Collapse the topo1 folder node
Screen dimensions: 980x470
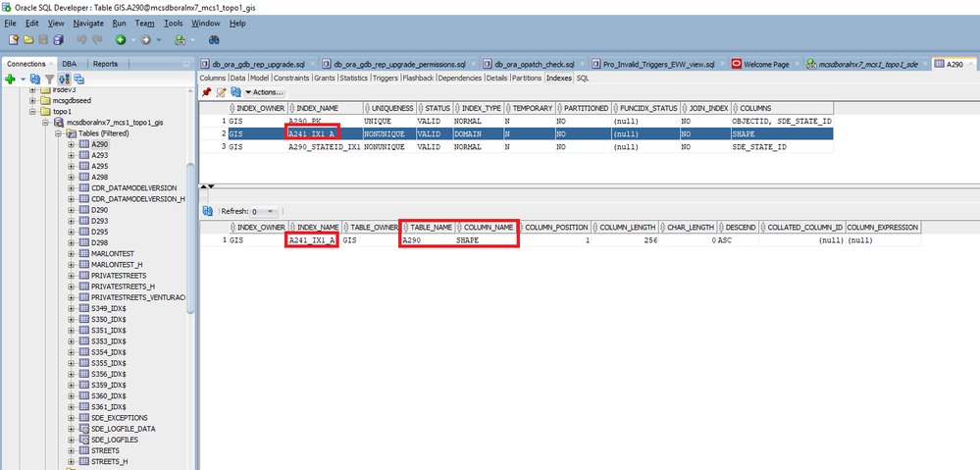[32, 111]
